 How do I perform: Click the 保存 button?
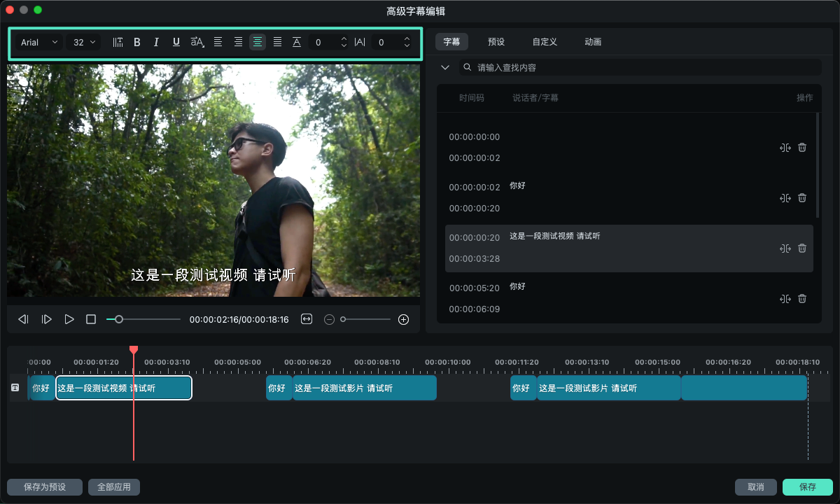[807, 486]
